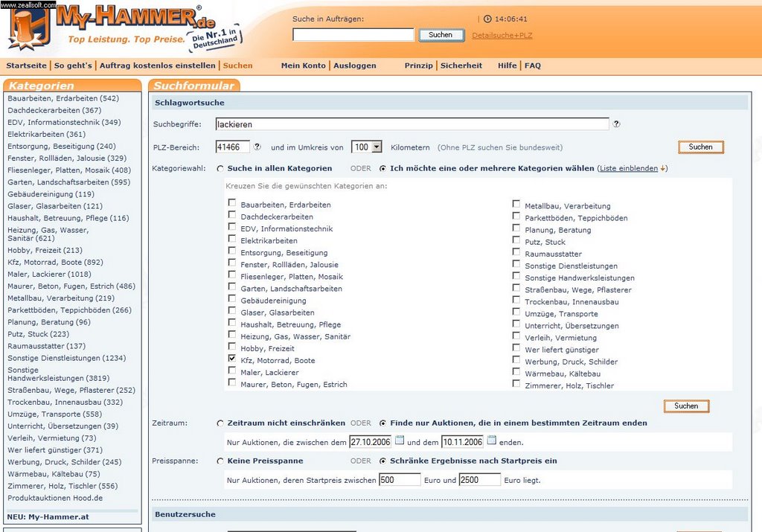
Task: Check the Sonstige Dienstleistungen checkbox
Action: tap(516, 264)
